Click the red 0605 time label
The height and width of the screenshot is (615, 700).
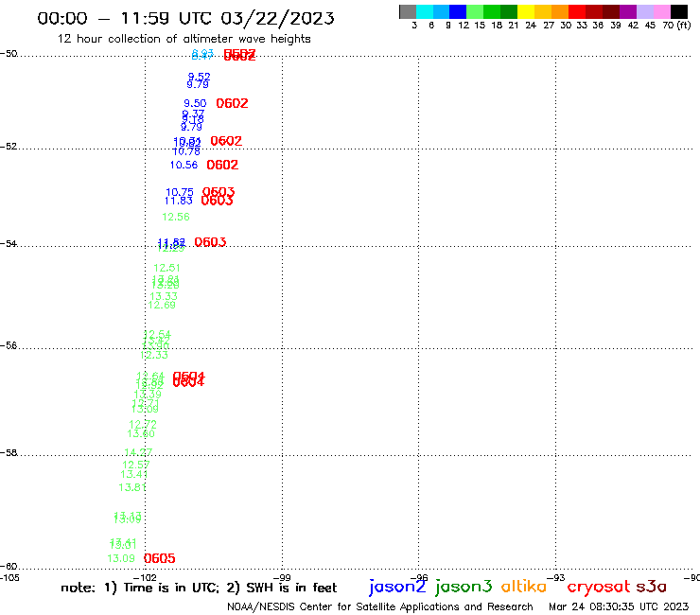(159, 558)
